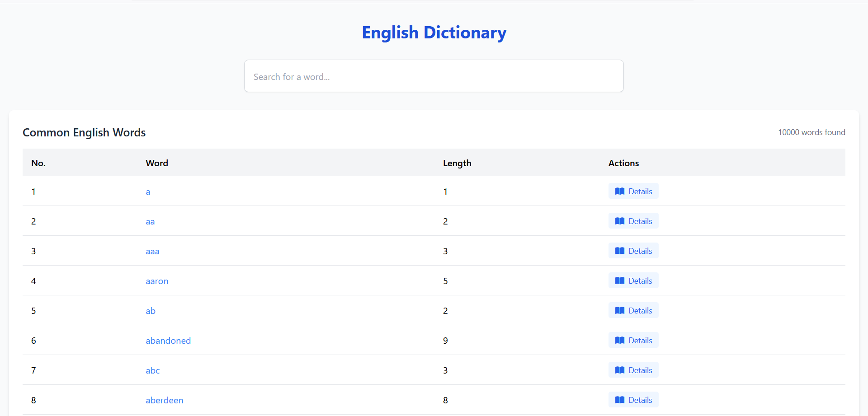This screenshot has width=868, height=416.
Task: Open the word link 'a'
Action: [x=148, y=192]
